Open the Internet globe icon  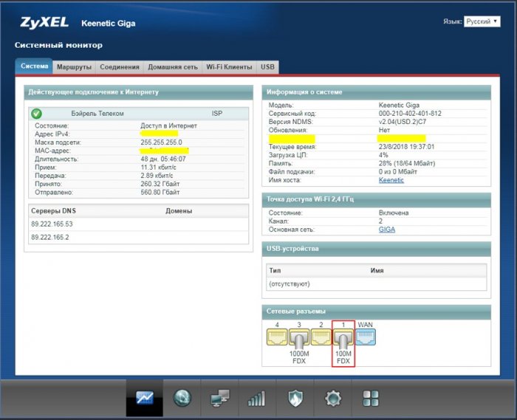coord(183,399)
